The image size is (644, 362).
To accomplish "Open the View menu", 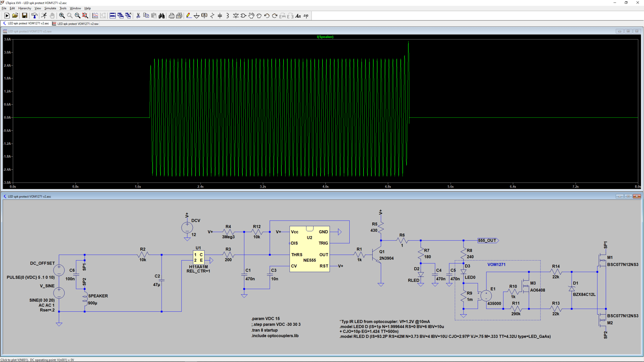I will (38, 8).
